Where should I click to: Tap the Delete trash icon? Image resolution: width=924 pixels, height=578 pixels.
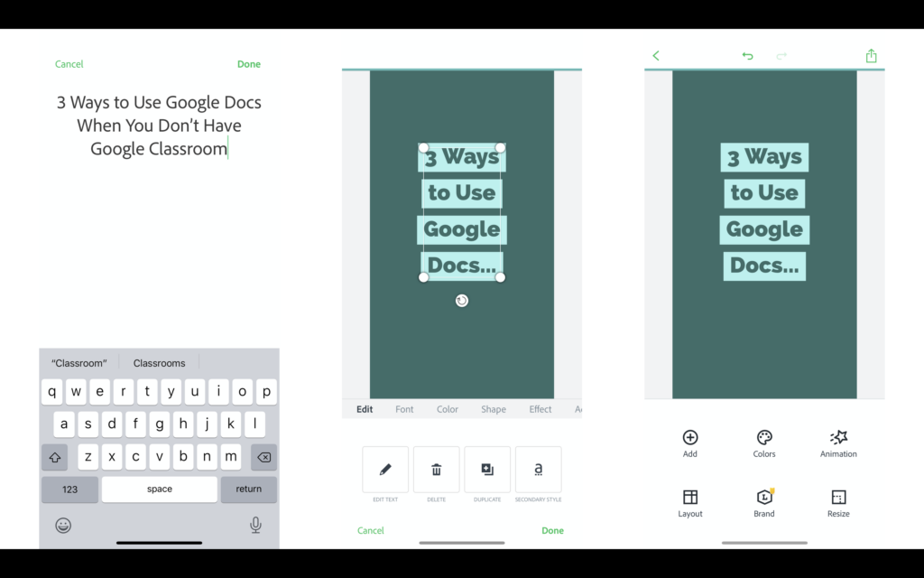coord(436,470)
